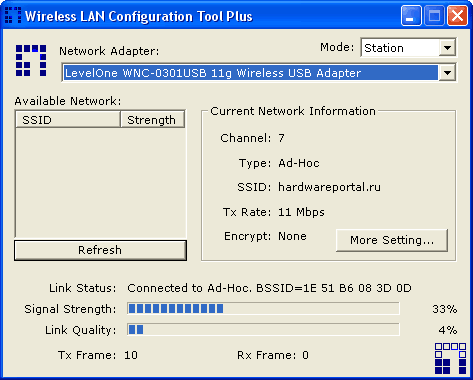
Task: Sort by SSID column header
Action: pyautogui.click(x=68, y=120)
